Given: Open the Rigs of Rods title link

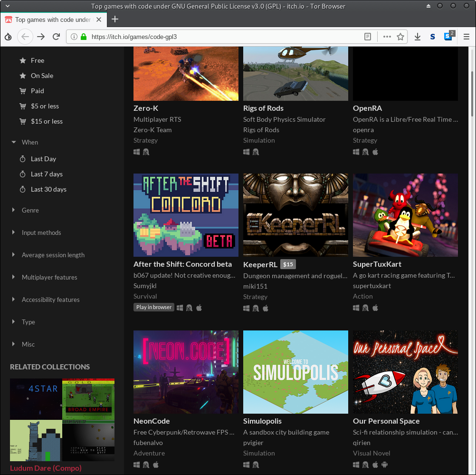Looking at the screenshot, I should pyautogui.click(x=263, y=108).
